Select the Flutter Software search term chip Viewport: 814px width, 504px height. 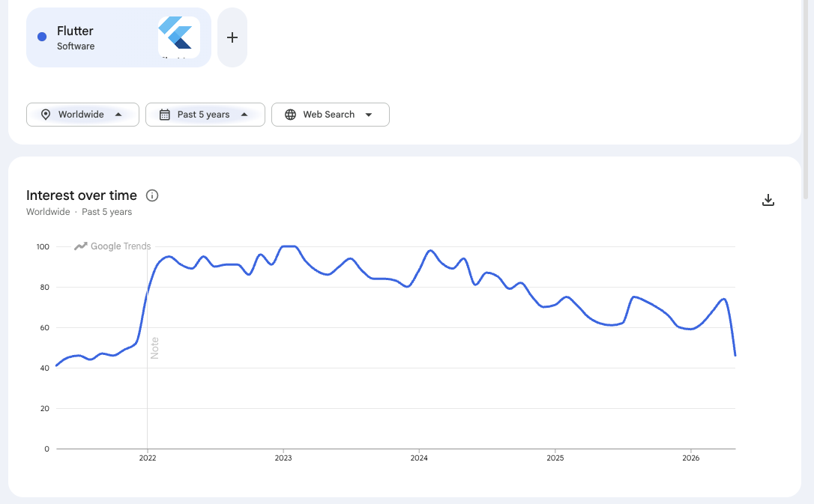(x=119, y=37)
